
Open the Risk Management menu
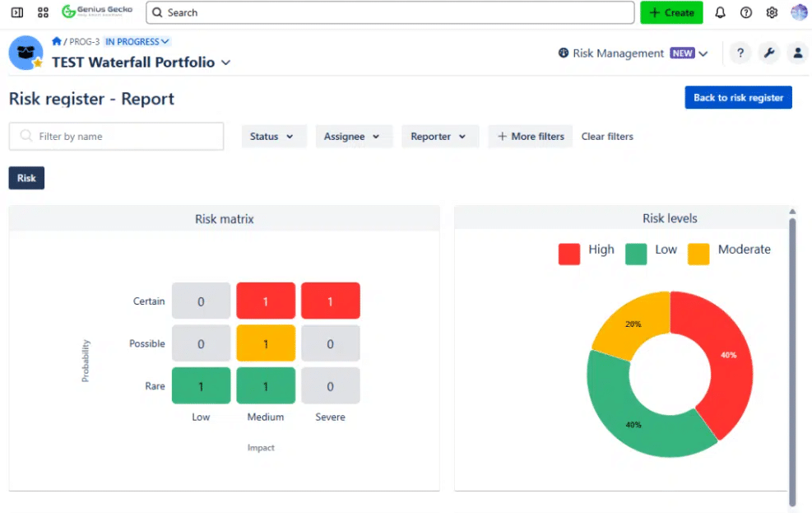pos(632,54)
